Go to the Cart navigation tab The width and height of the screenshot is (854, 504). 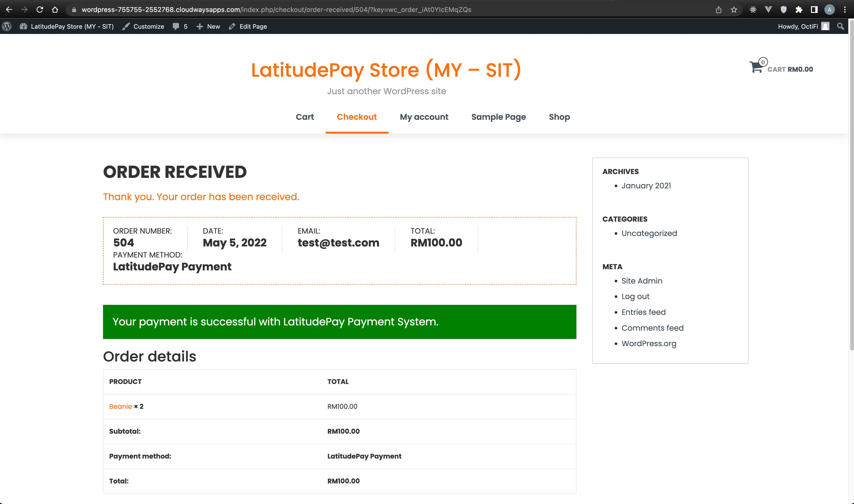[x=305, y=117]
